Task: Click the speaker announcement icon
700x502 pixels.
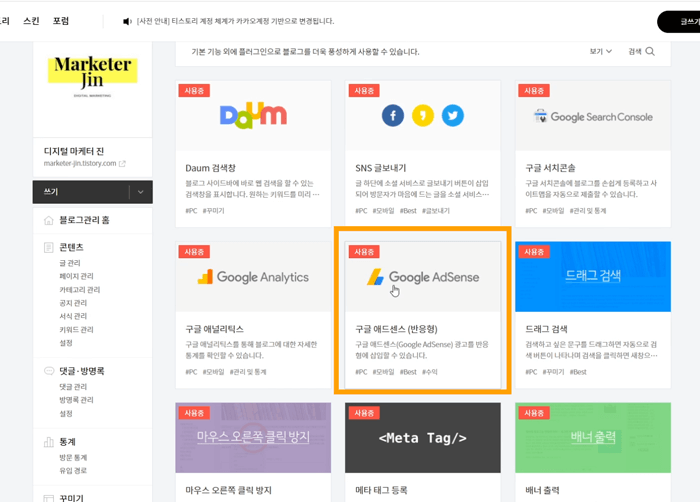Action: pos(127,21)
